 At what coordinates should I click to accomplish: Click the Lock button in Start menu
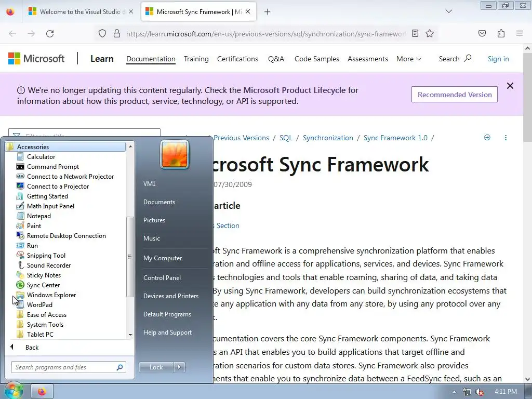point(156,367)
